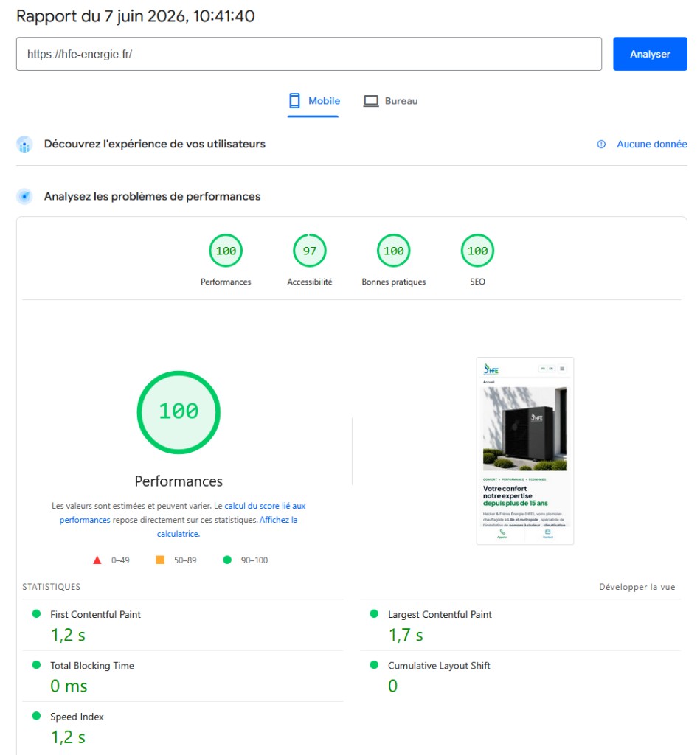This screenshot has height=755, width=700.
Task: Select the SEO score gauge
Action: coord(477,251)
